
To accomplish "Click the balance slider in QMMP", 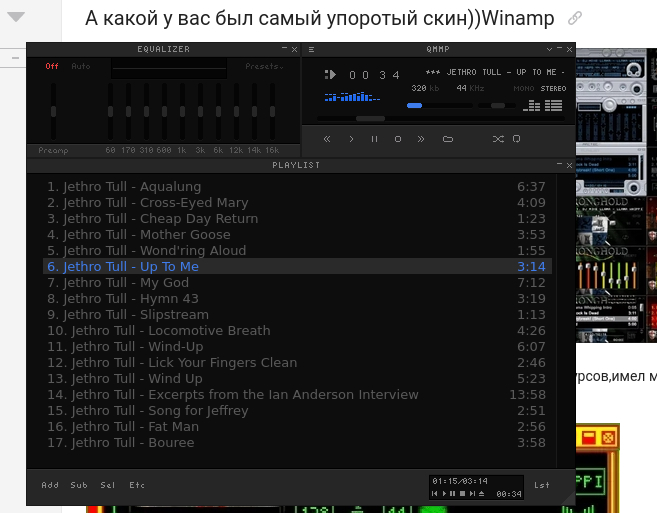I will pyautogui.click(x=497, y=106).
